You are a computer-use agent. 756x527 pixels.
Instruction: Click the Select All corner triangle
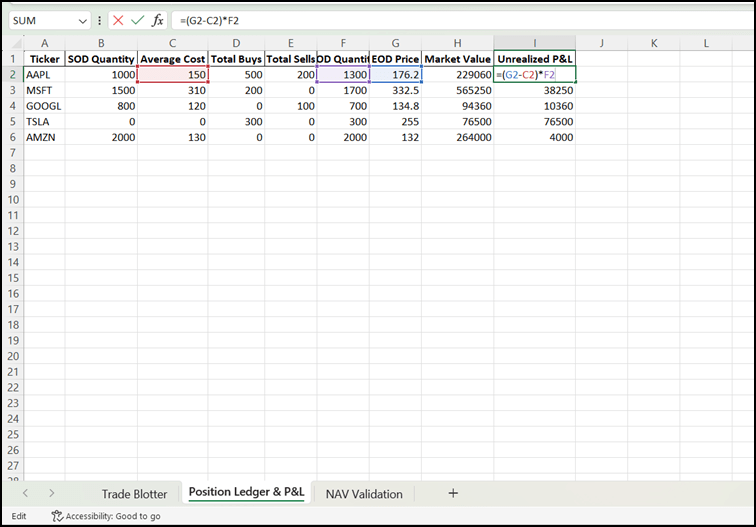[14, 43]
